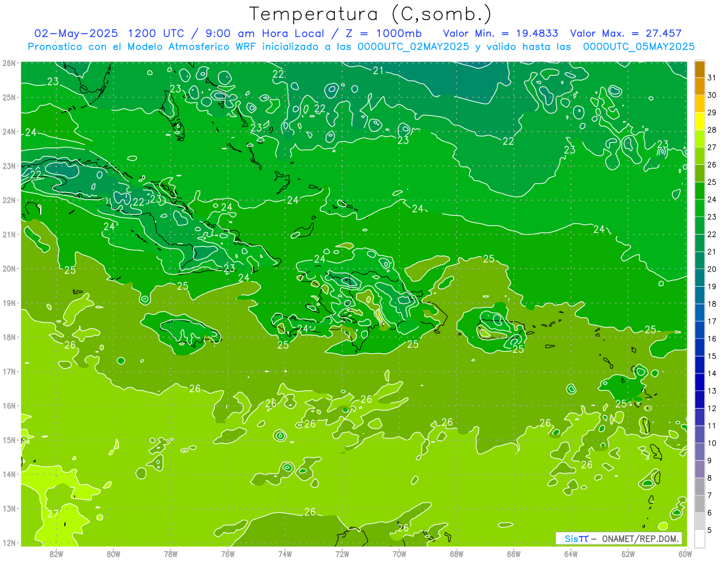
Task: Select the 19 value on the color scale
Action: [x=712, y=287]
